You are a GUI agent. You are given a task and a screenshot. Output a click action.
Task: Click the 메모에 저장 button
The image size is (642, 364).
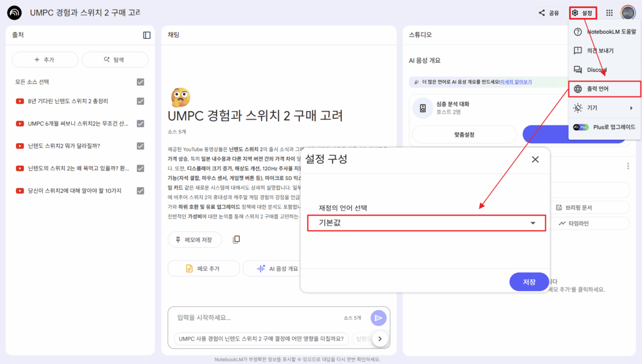pos(195,240)
